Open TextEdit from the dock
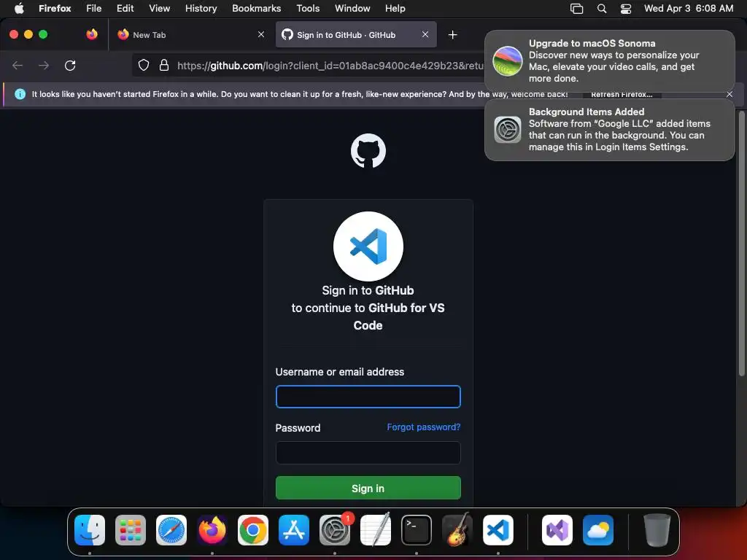The width and height of the screenshot is (747, 560). click(x=376, y=530)
